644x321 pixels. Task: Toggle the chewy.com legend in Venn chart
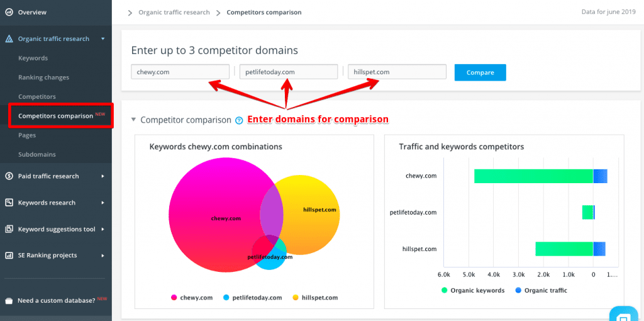(x=192, y=298)
